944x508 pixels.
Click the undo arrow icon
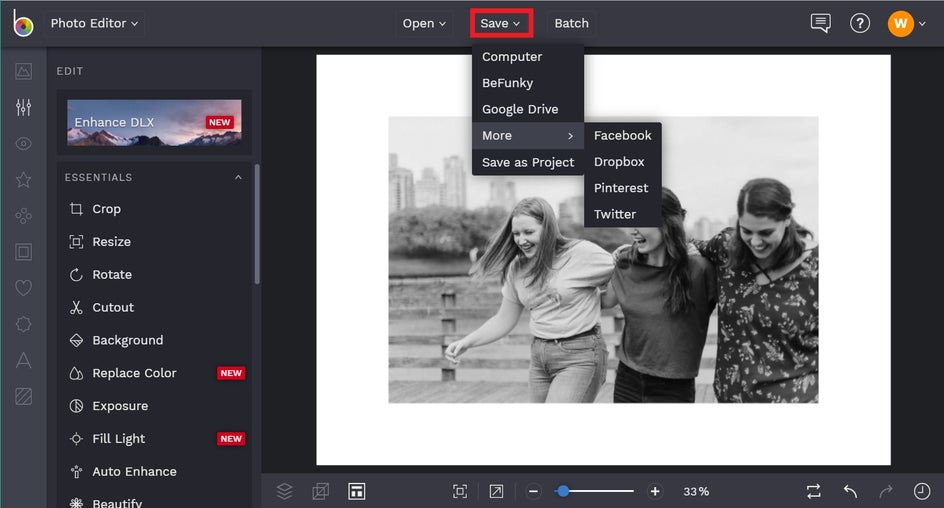pyautogui.click(x=850, y=491)
